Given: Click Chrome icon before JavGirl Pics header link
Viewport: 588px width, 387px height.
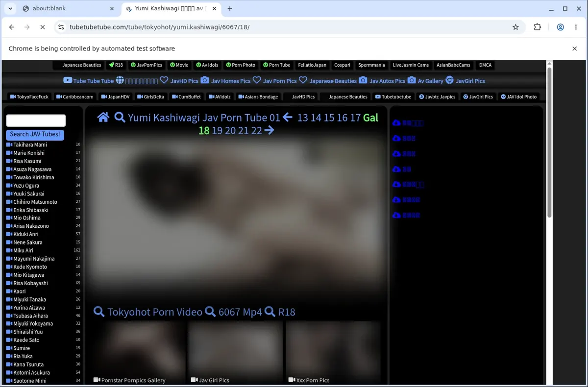Looking at the screenshot, I should 449,80.
